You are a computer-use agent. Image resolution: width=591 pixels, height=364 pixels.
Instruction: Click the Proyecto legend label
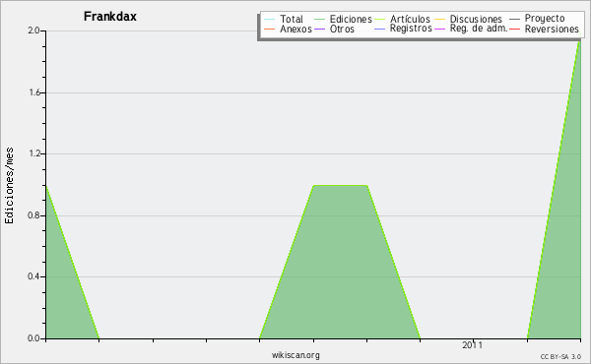point(545,19)
